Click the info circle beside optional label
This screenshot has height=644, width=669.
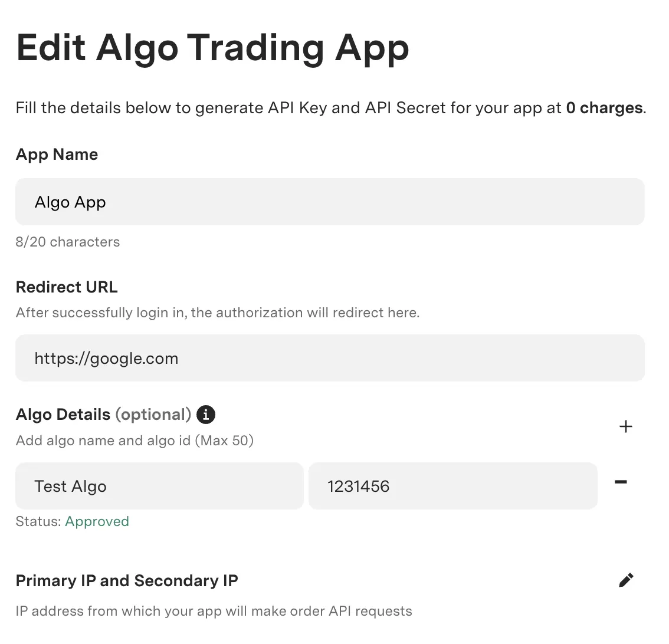tap(205, 415)
